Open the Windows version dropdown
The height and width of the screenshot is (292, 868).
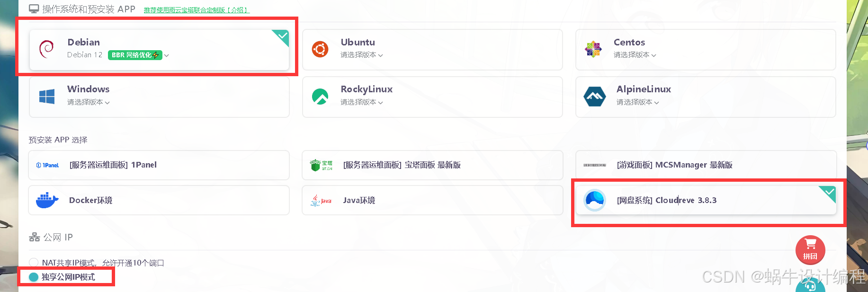point(89,102)
